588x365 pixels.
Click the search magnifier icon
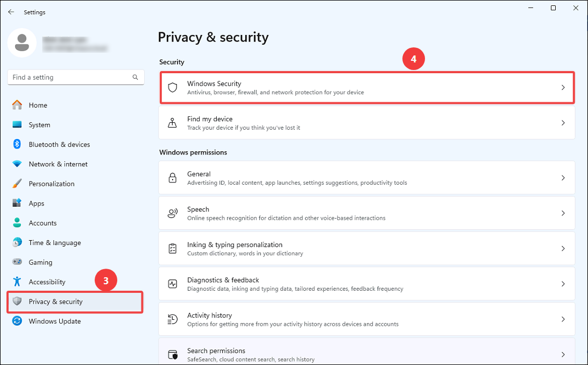135,78
